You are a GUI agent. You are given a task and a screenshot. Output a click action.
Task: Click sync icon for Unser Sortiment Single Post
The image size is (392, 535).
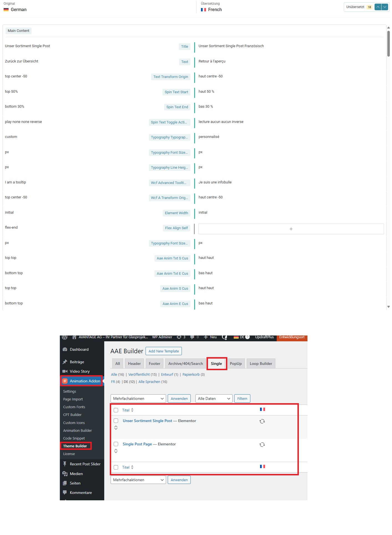tap(262, 421)
